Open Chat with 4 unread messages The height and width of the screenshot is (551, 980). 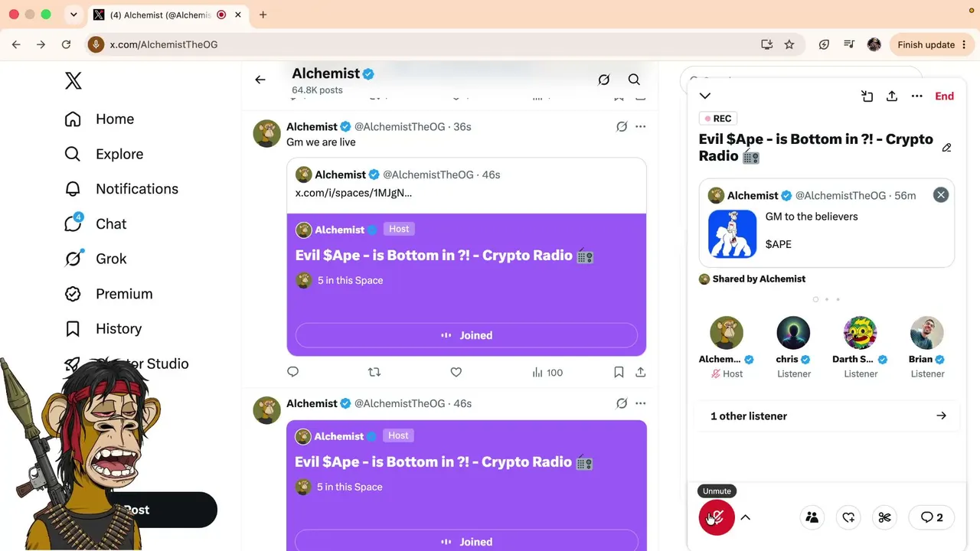tap(96, 223)
